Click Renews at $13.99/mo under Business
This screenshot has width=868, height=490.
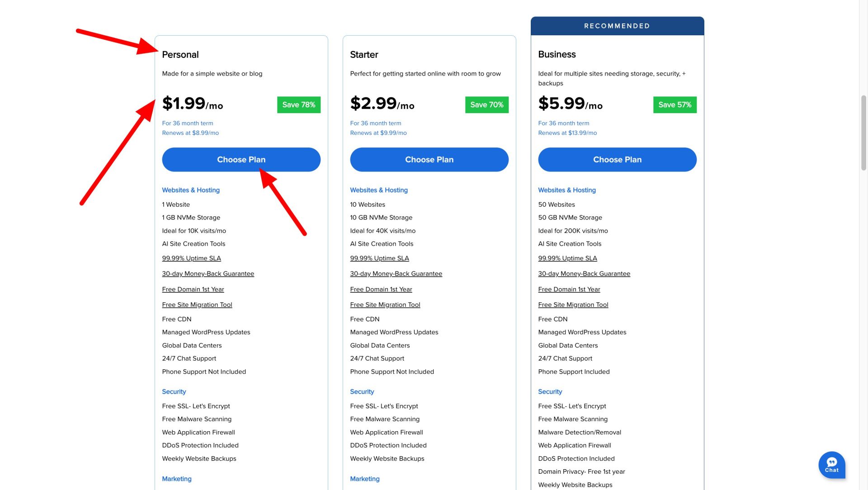tap(567, 133)
